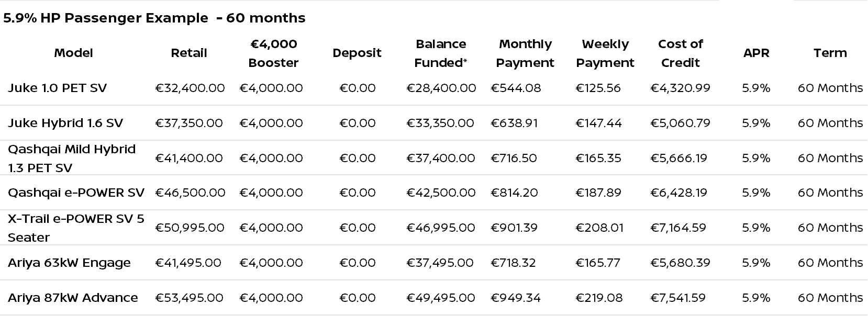Image resolution: width=868 pixels, height=316 pixels.
Task: Select the €42,500.00 balance funded cell
Action: point(441,193)
